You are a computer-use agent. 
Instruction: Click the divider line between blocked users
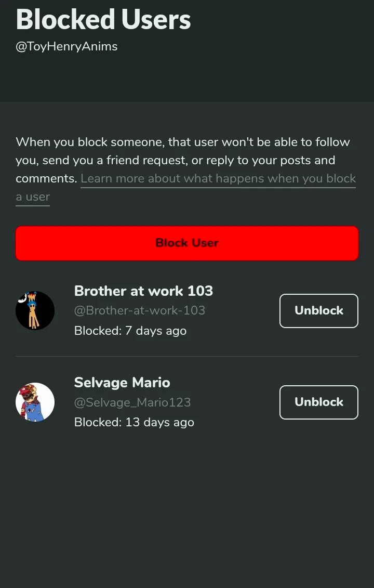187,357
